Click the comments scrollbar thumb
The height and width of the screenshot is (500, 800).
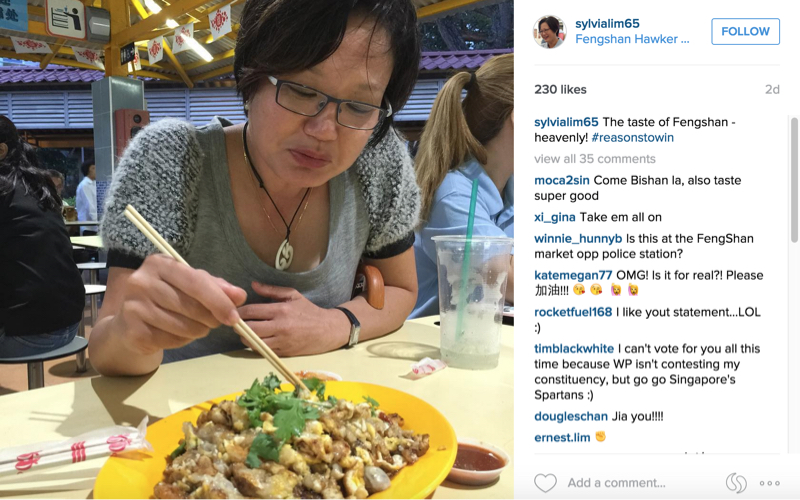point(793,180)
